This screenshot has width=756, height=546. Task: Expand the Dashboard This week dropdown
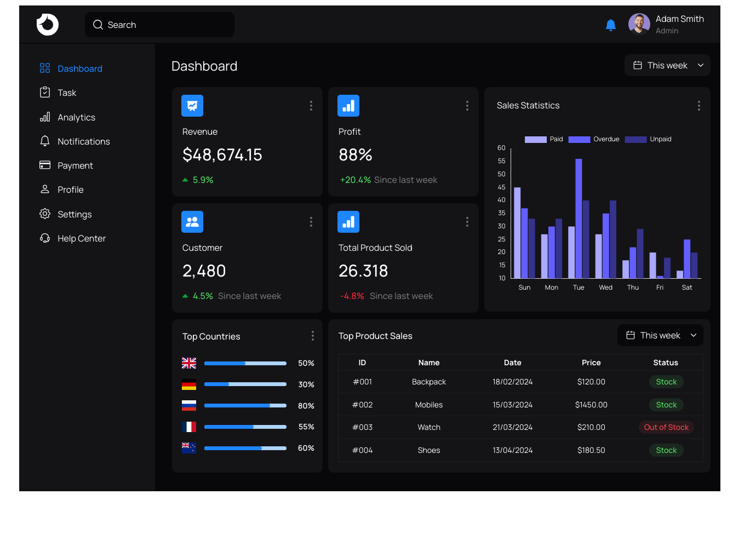[x=667, y=66]
